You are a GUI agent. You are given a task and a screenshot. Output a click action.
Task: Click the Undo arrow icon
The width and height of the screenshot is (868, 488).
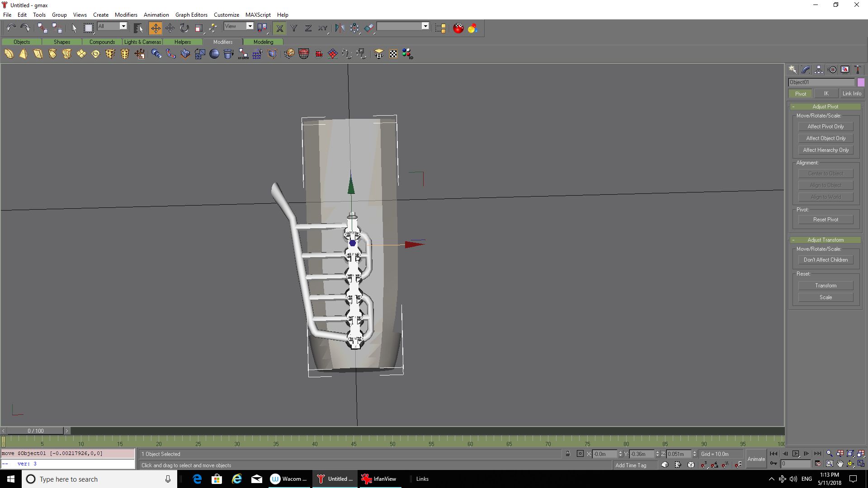pyautogui.click(x=11, y=28)
